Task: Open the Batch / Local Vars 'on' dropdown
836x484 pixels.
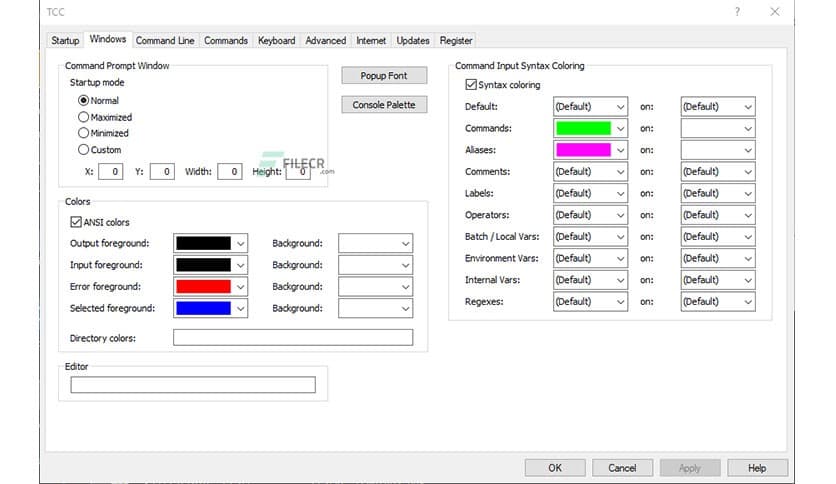Action: pos(718,237)
